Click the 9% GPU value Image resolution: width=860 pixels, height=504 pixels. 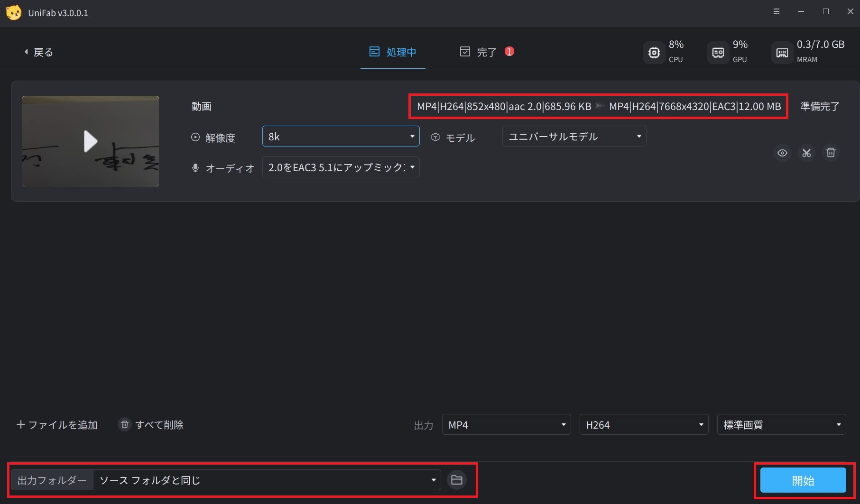(740, 45)
